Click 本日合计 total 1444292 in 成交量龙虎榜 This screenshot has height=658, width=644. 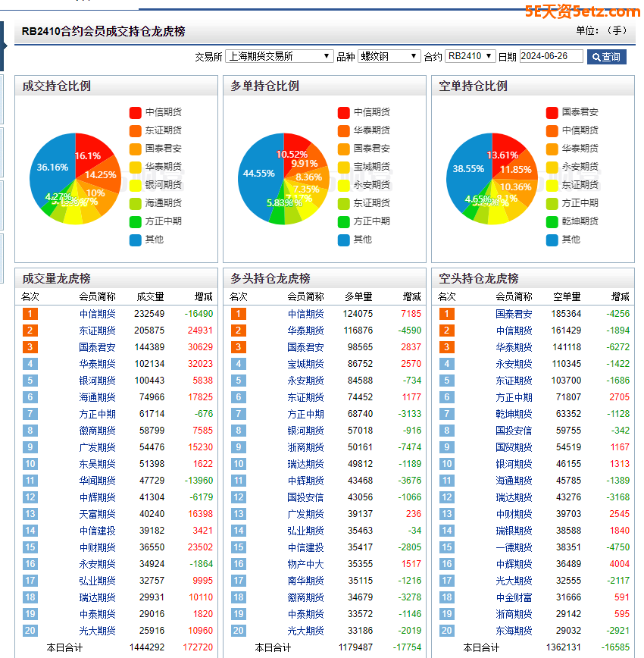147,647
